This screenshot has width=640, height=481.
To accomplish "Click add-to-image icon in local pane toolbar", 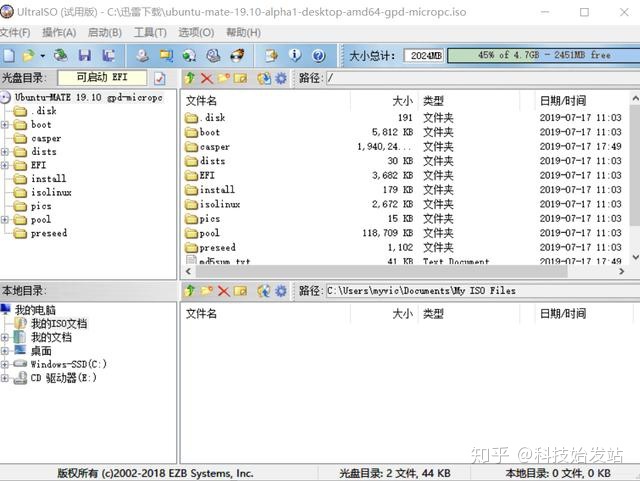I will tap(264, 291).
